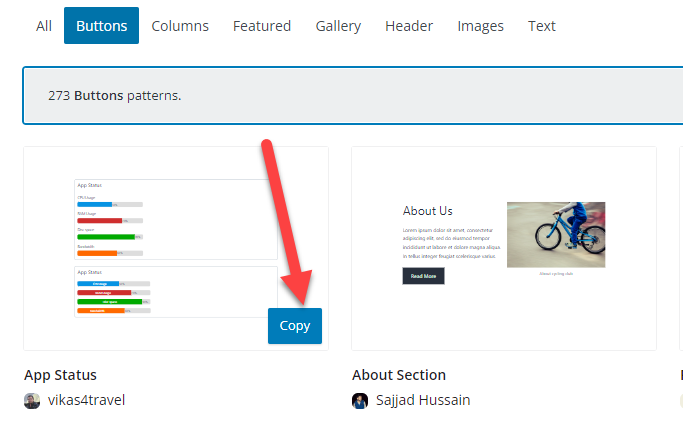Screen dimensions: 683x422
Task: Click the blue CPU Usage progress bar
Action: (94, 204)
